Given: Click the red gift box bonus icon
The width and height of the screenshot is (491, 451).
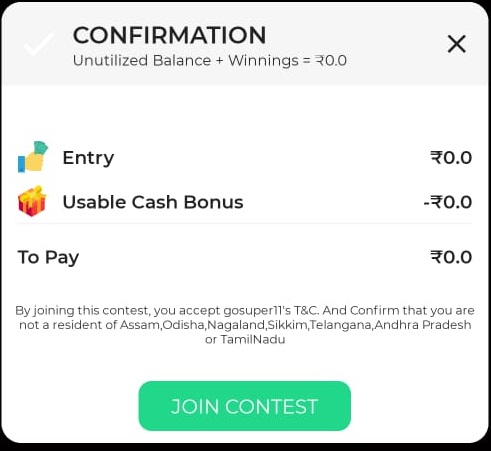Looking at the screenshot, I should point(32,201).
